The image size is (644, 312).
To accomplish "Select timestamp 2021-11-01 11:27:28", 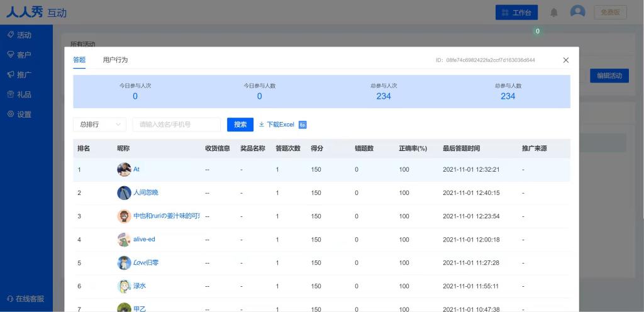I will [471, 263].
